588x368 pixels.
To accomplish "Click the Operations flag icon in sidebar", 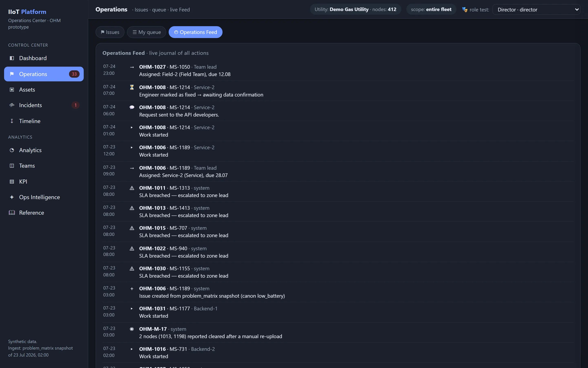I will pos(12,74).
